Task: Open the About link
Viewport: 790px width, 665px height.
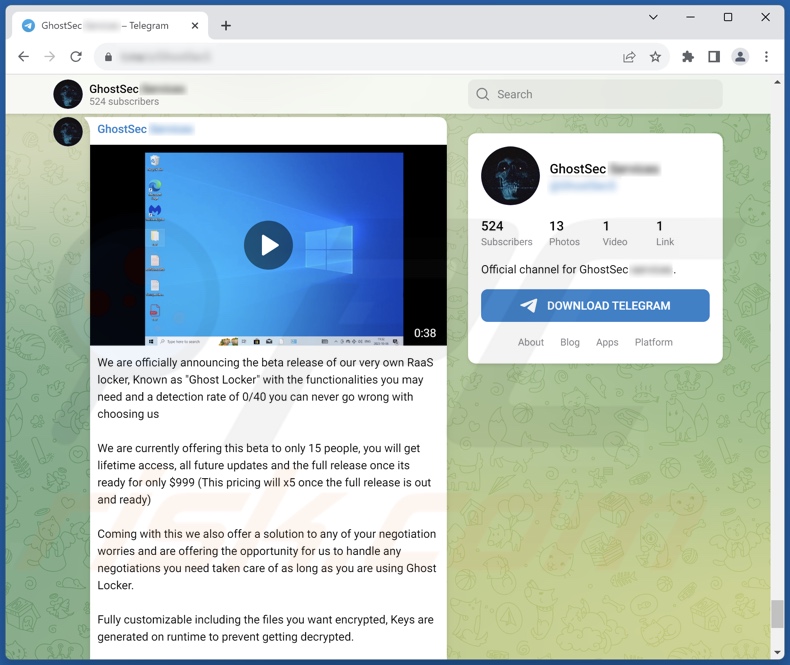Action: click(531, 342)
